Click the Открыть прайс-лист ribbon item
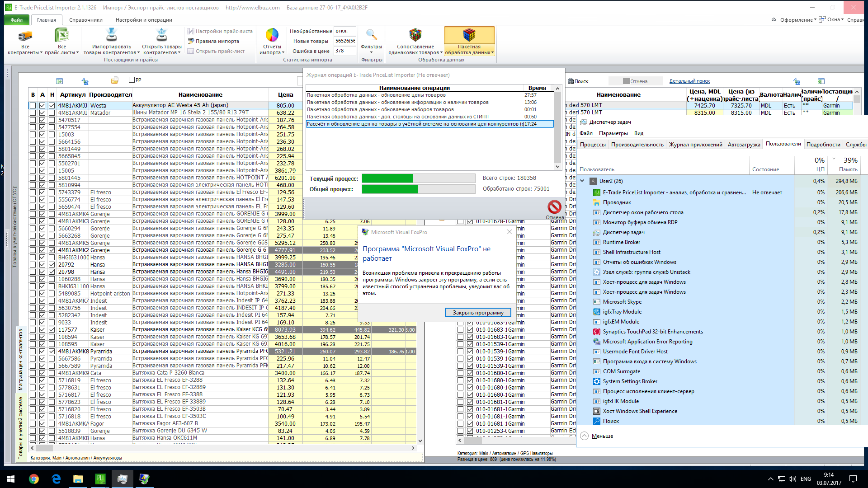The width and height of the screenshot is (868, 488). (216, 51)
